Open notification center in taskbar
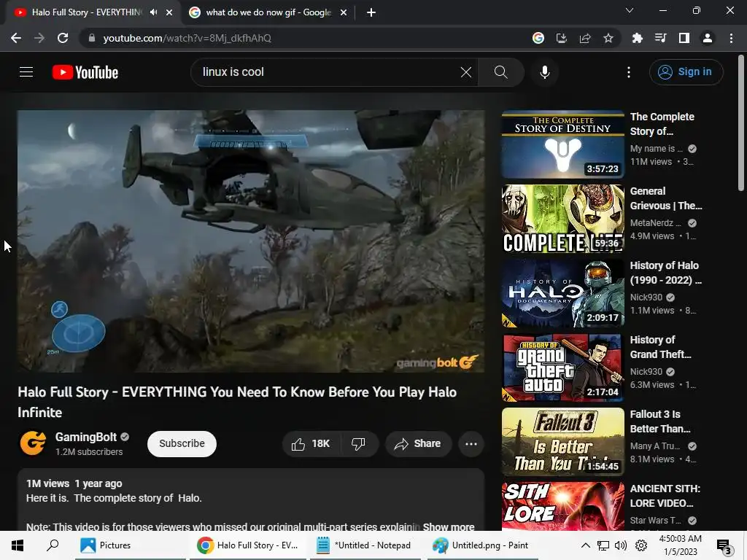Image resolution: width=747 pixels, height=560 pixels. point(724,546)
